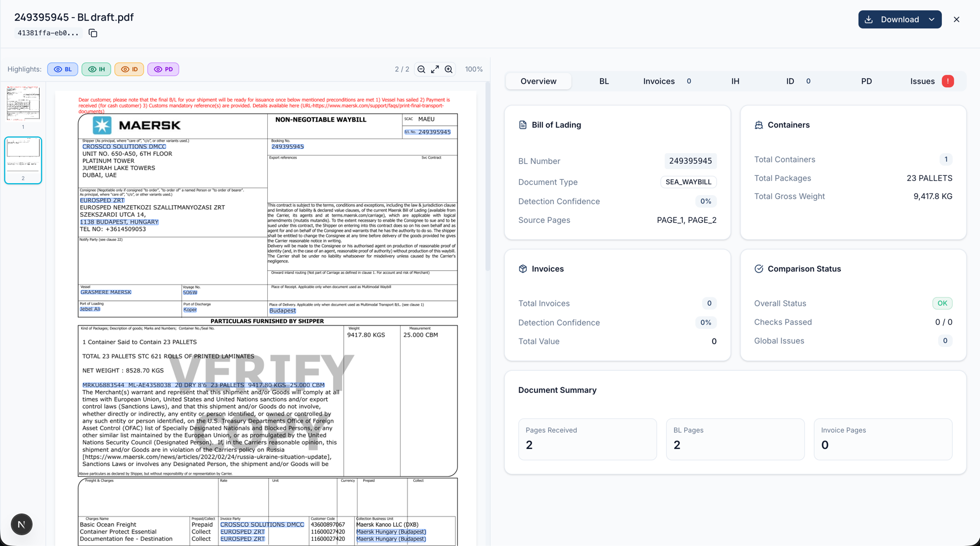Click highlighted shipper CROSSCO SOLUTIONS DMCC at top
This screenshot has width=980, height=546.
point(124,147)
